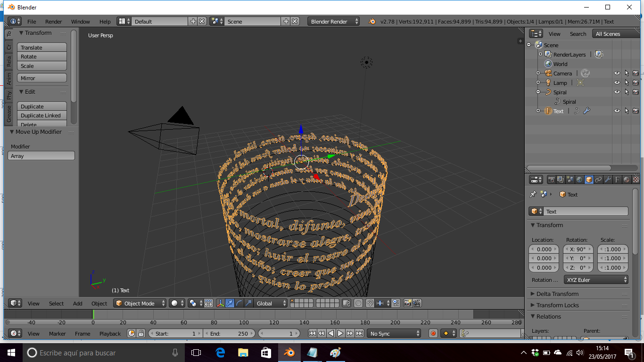Viewport: 644px width, 362px height.
Task: Open the No Sync playback dropdown
Action: [x=394, y=333]
